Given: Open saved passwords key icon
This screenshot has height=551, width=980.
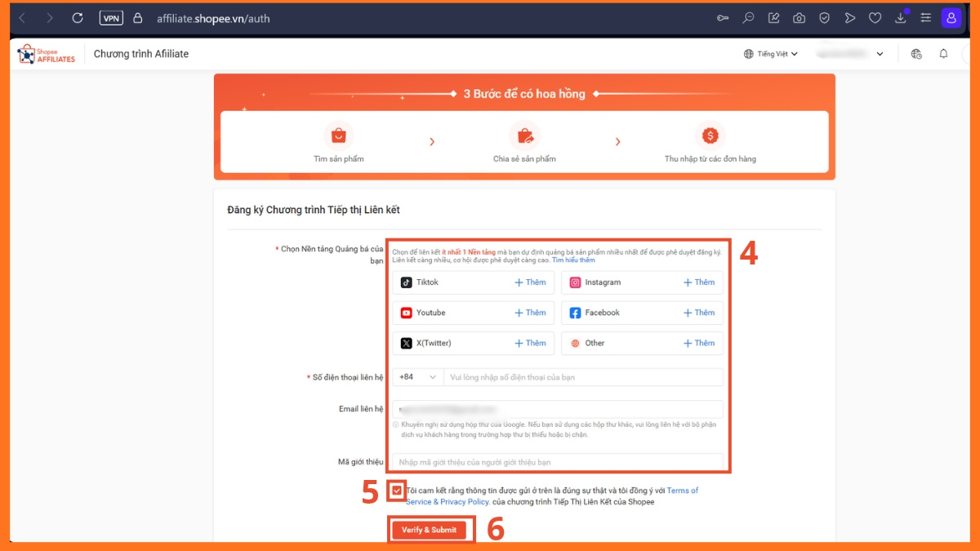Looking at the screenshot, I should point(723,18).
